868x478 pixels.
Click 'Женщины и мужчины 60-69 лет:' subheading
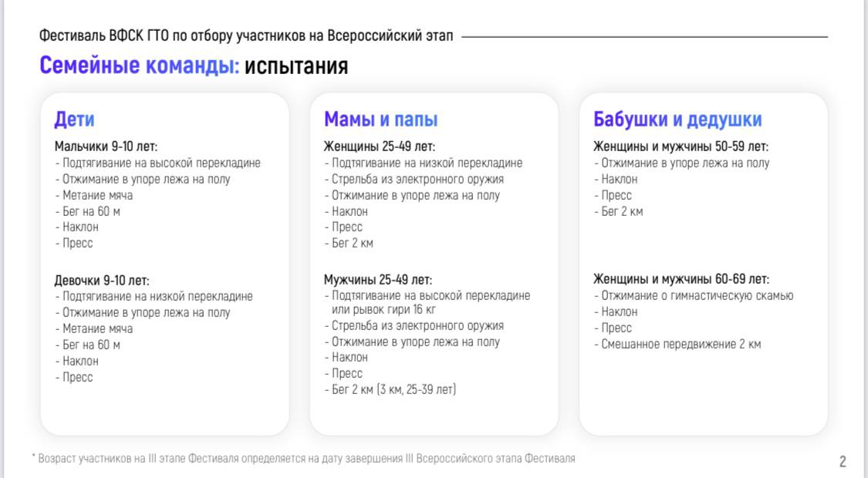681,280
